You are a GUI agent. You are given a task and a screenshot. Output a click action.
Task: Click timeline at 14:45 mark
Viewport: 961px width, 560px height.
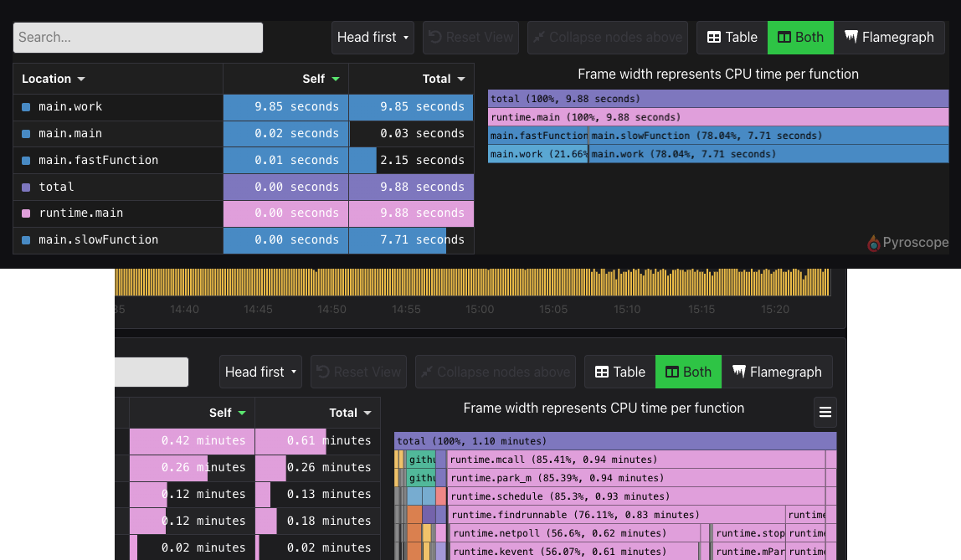click(258, 310)
